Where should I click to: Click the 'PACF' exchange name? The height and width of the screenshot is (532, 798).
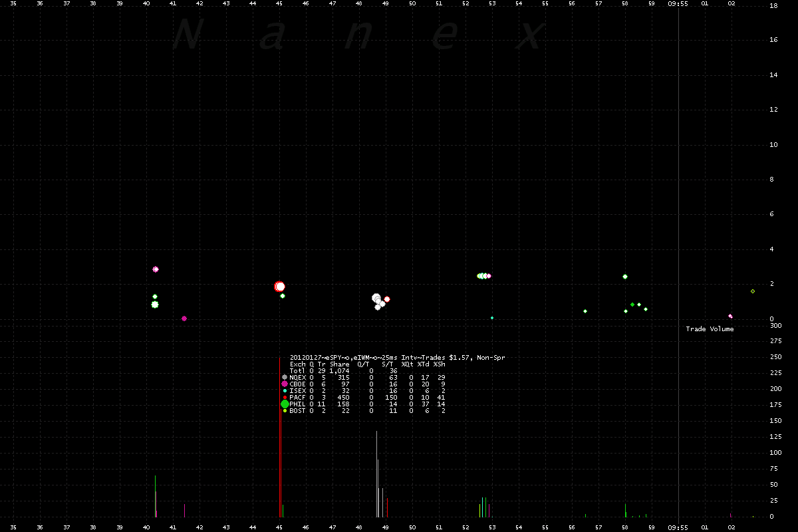pos(298,397)
